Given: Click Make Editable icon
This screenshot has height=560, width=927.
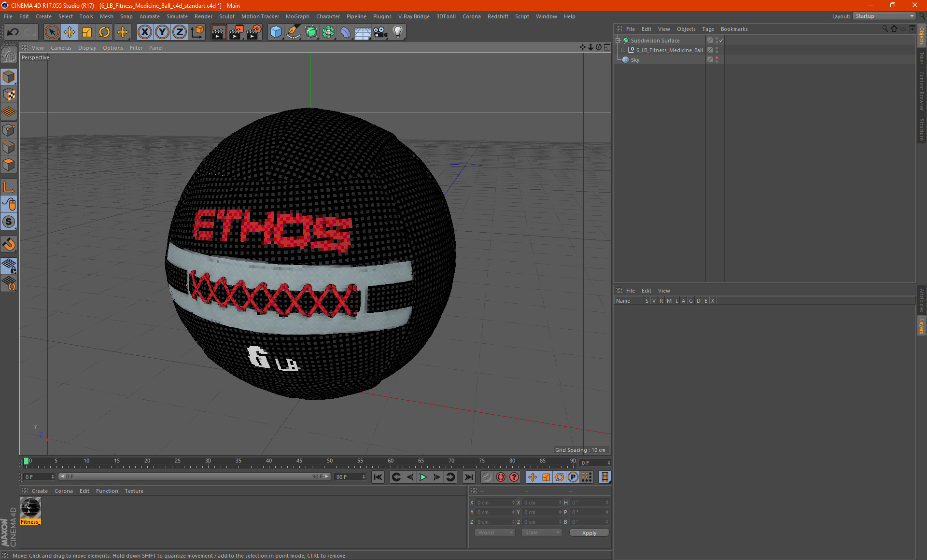Looking at the screenshot, I should [9, 55].
